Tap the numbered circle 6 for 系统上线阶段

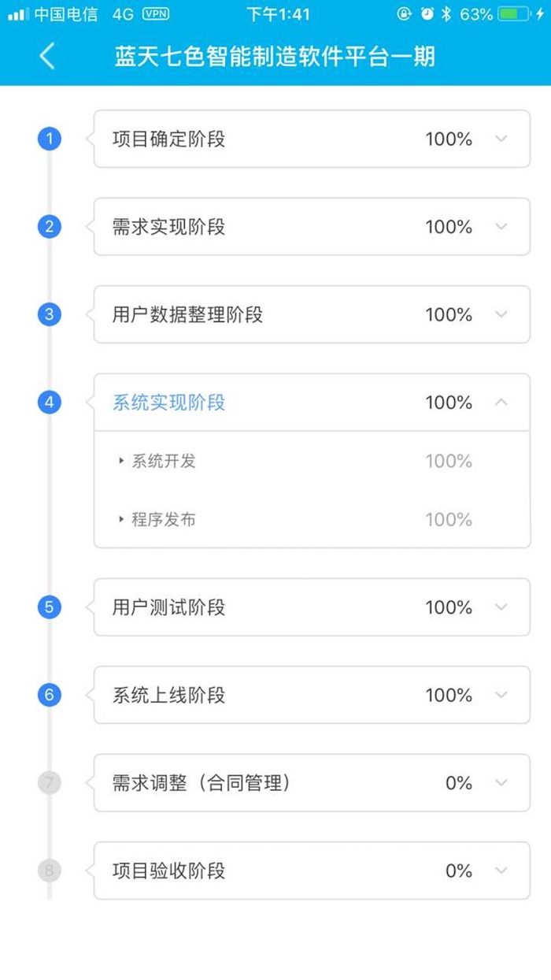point(49,694)
